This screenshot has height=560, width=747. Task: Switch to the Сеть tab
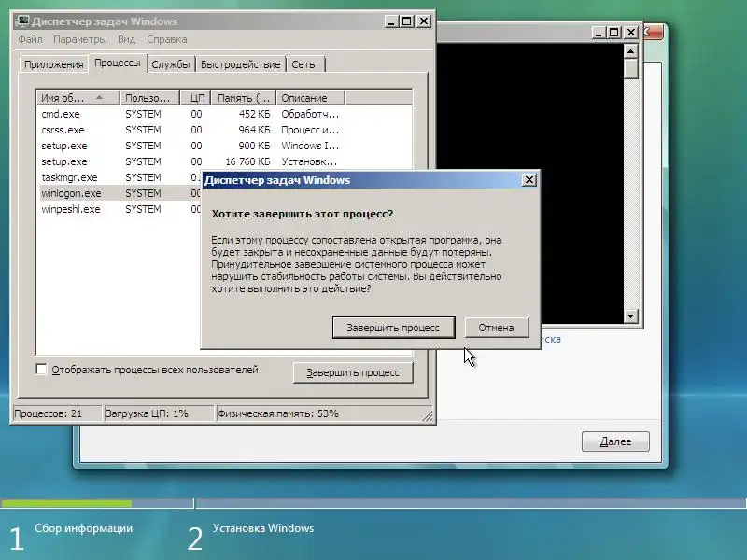tap(303, 64)
